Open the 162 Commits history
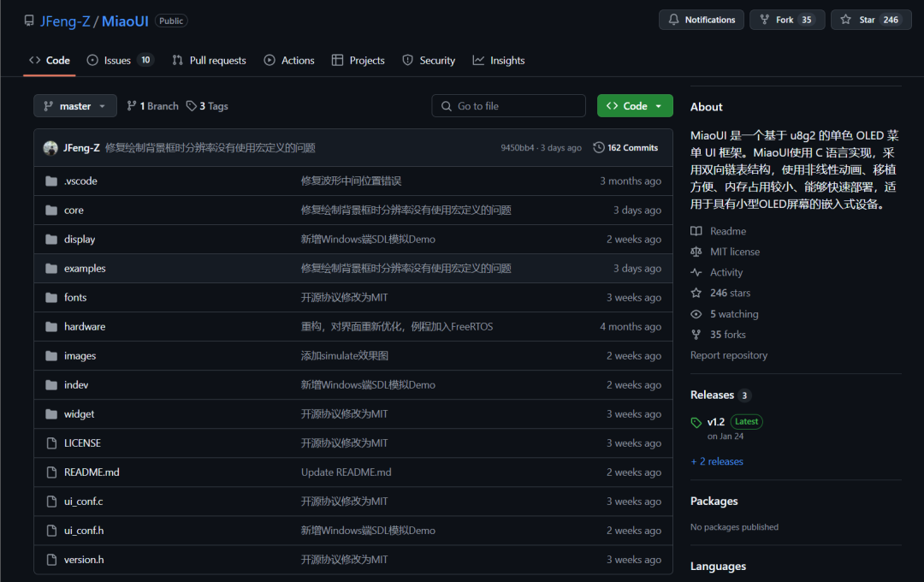The height and width of the screenshot is (582, 924). coord(625,148)
